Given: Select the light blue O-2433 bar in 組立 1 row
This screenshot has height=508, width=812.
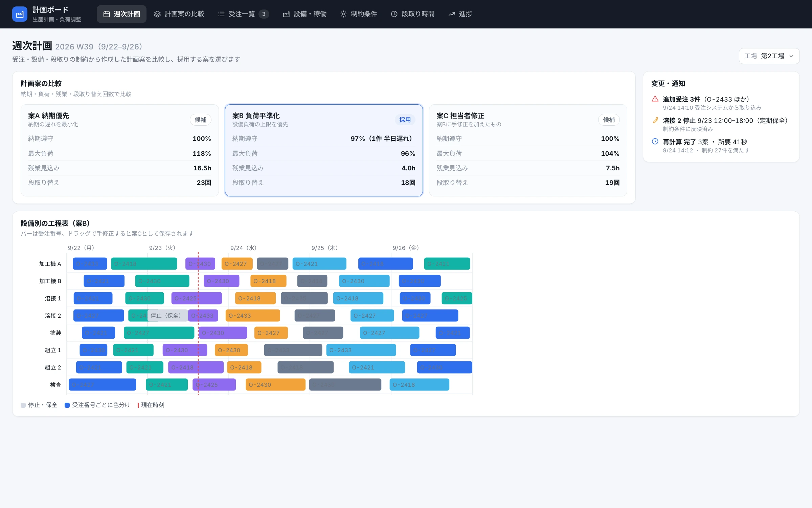Looking at the screenshot, I should (x=361, y=350).
